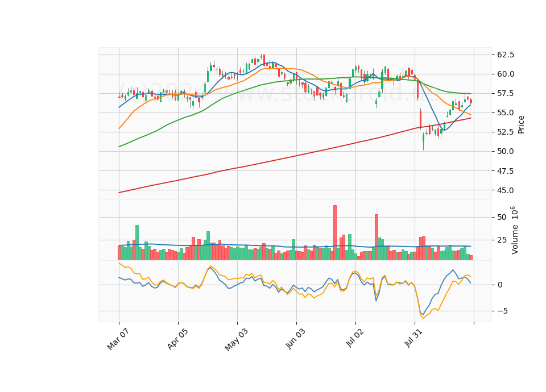This screenshot has height=392, width=546.
Task: Click the 50 volume axis value
Action: [502, 218]
